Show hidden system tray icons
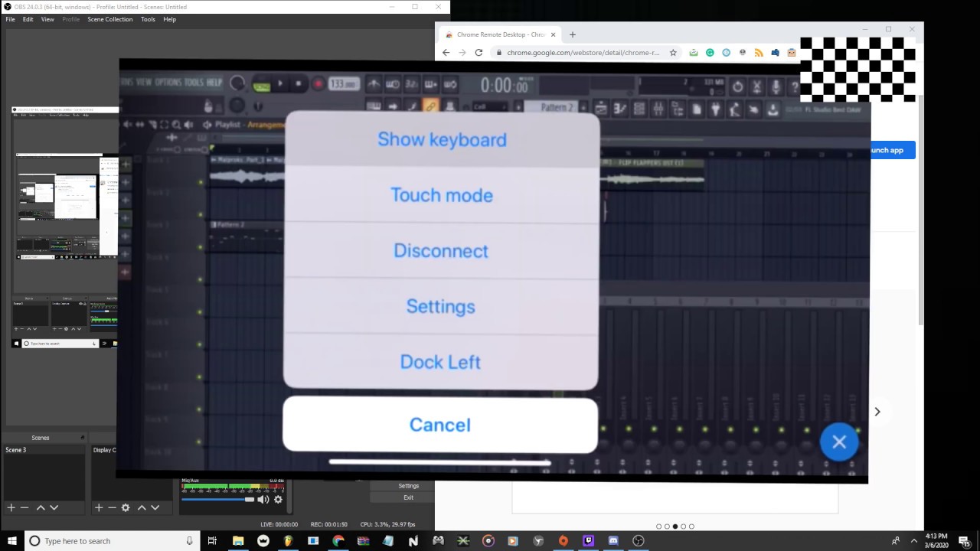This screenshot has height=551, width=980. click(913, 541)
